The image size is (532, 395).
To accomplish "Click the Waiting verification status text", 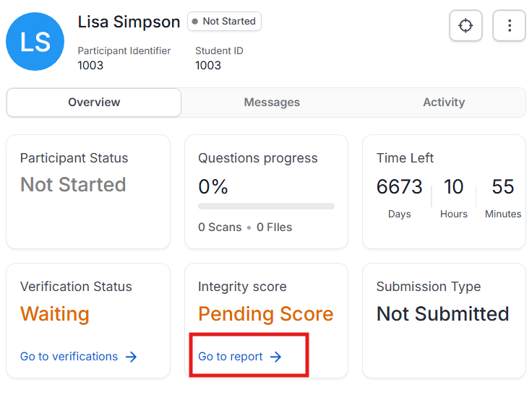I will click(55, 313).
